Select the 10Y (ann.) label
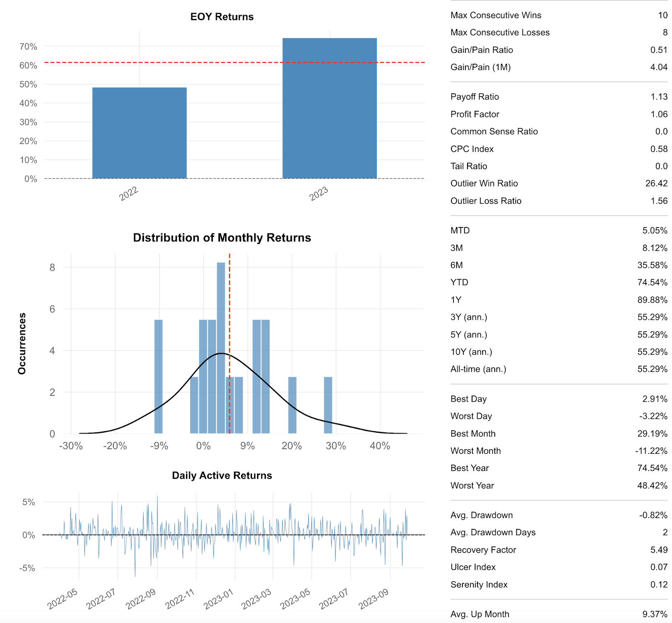Viewport: 672px width, 623px height. tap(471, 352)
